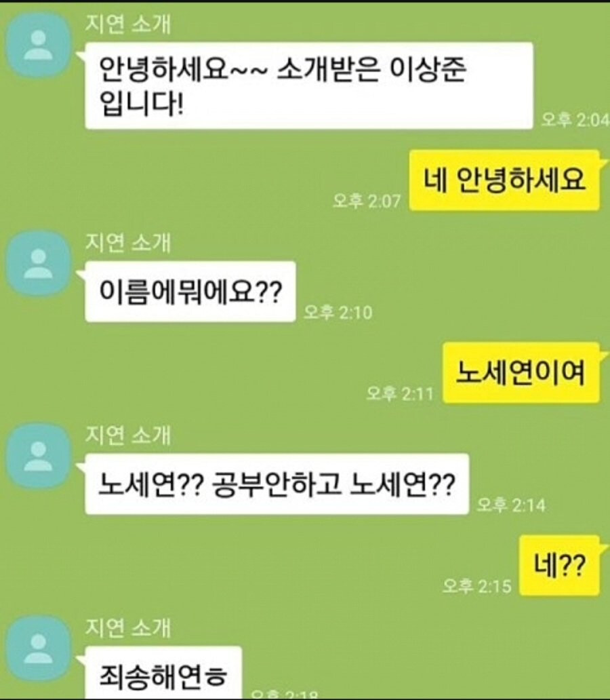Click the timestamp 오후 2:11
Screen dimensions: 610x700
(400, 393)
